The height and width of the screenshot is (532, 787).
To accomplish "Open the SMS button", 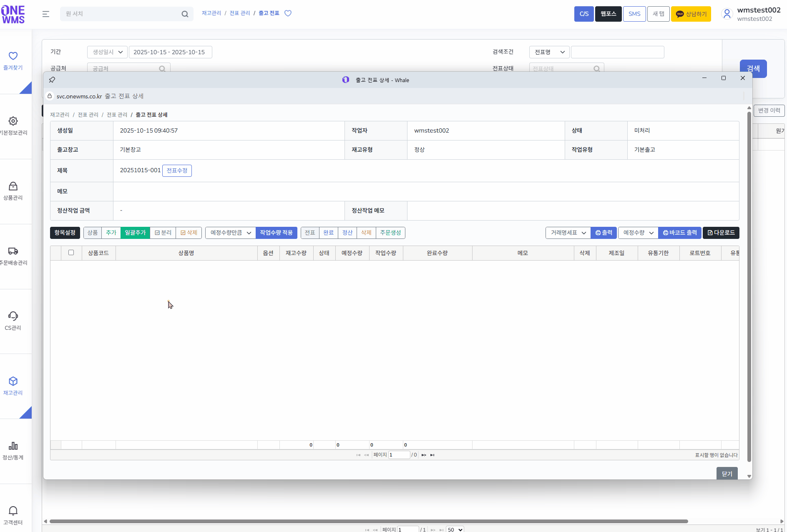I will coord(634,14).
